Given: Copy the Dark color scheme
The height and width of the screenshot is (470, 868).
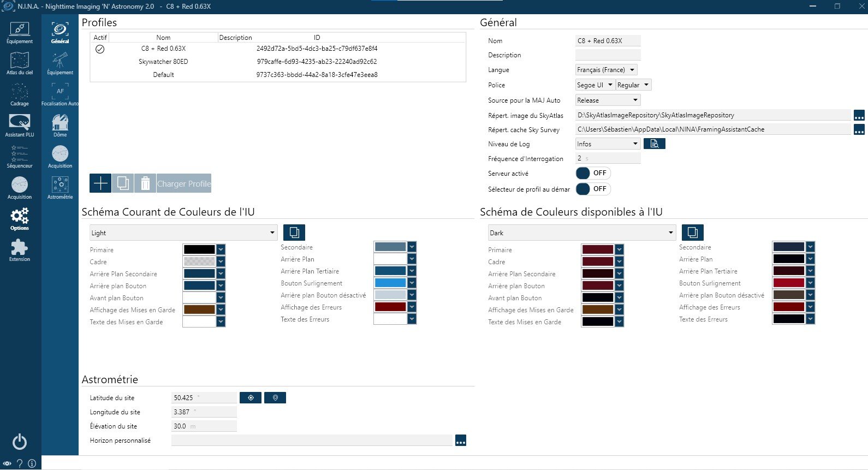Looking at the screenshot, I should coord(693,233).
